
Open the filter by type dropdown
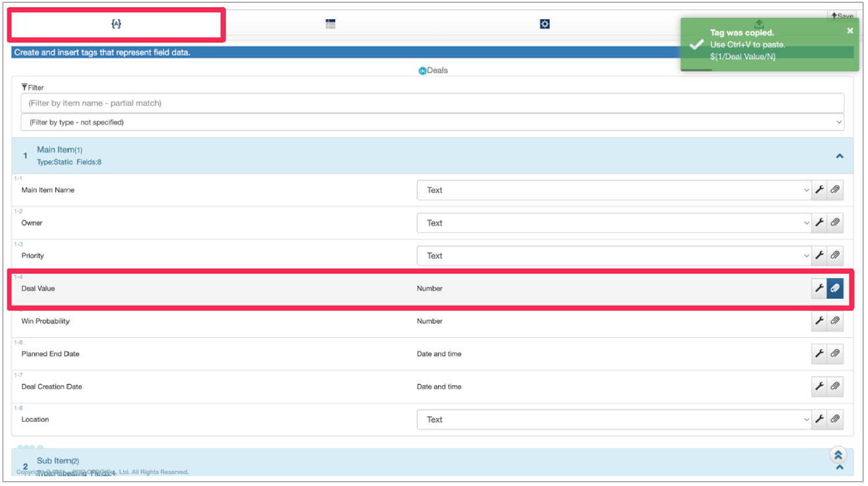coord(432,122)
